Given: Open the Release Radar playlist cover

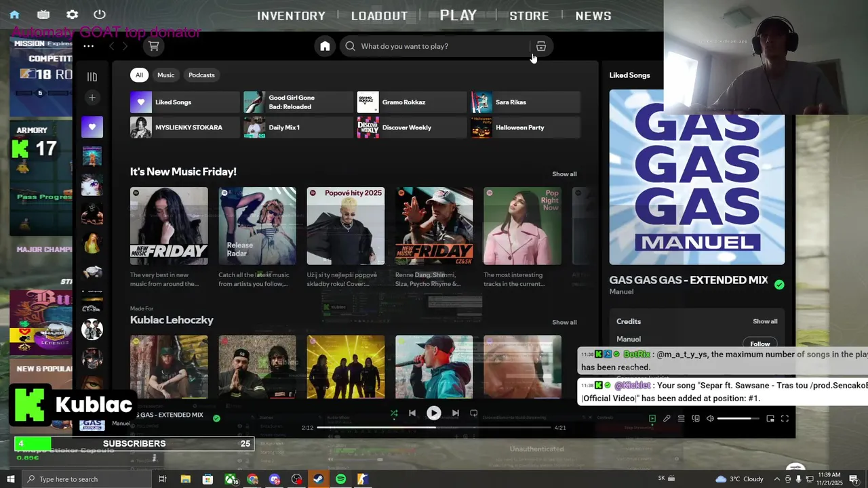Looking at the screenshot, I should [257, 226].
